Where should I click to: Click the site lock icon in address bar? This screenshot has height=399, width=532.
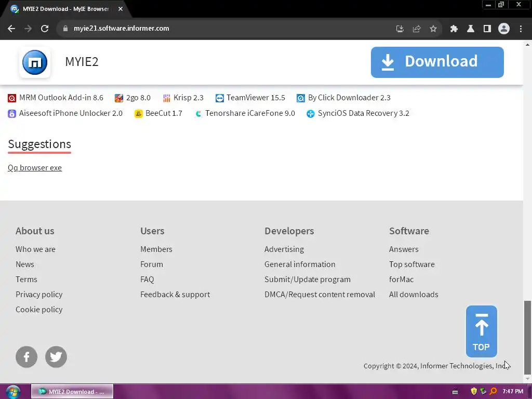pyautogui.click(x=65, y=29)
